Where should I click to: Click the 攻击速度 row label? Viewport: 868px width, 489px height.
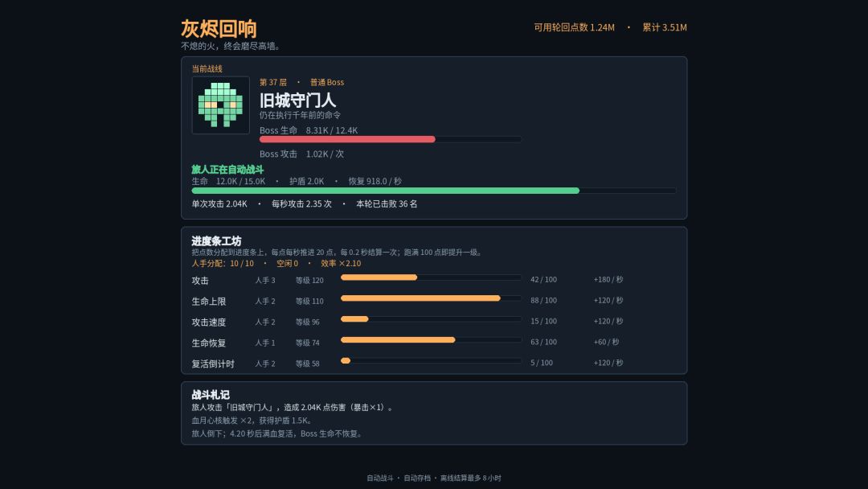tap(209, 323)
